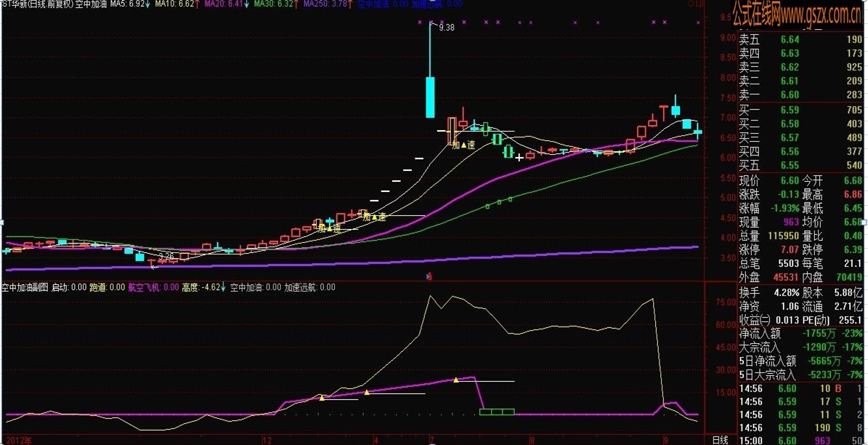Select the 买三 6.57 bid row

pos(802,137)
